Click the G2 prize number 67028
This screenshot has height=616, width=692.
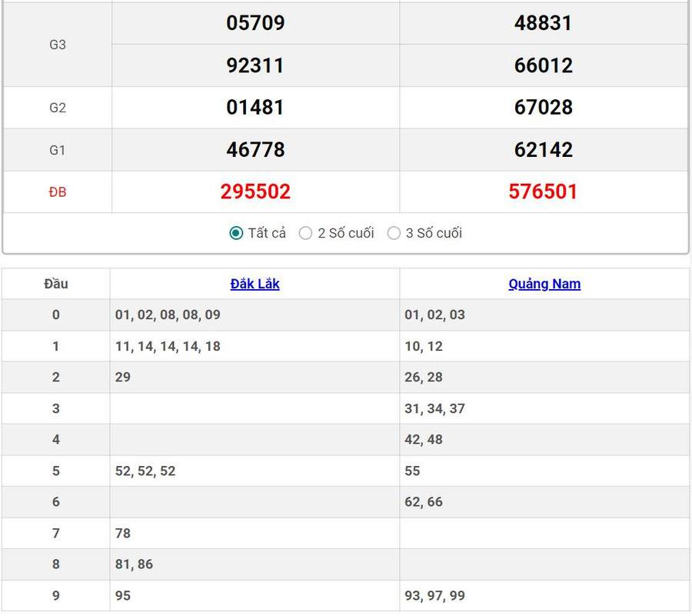click(x=543, y=107)
